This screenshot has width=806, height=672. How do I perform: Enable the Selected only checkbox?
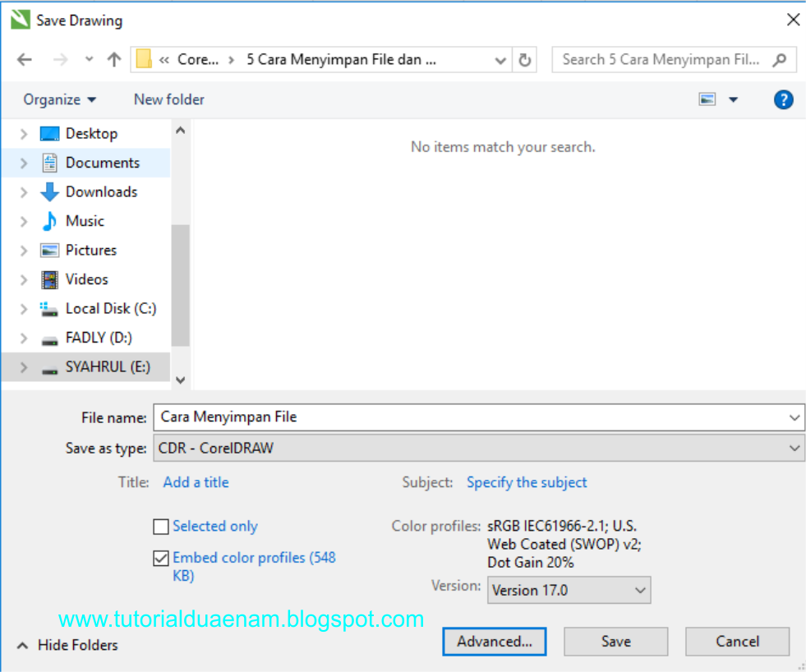(x=161, y=527)
